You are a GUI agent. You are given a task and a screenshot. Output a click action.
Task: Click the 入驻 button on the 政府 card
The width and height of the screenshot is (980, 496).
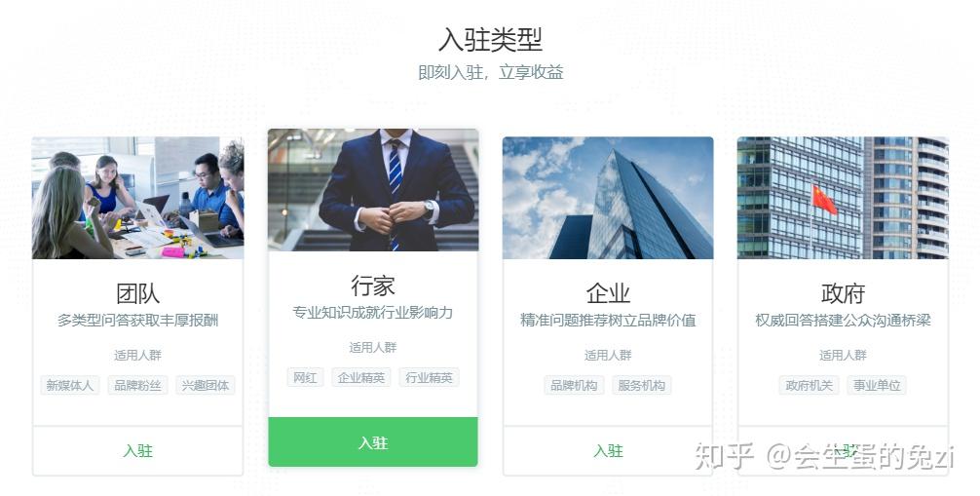point(843,451)
